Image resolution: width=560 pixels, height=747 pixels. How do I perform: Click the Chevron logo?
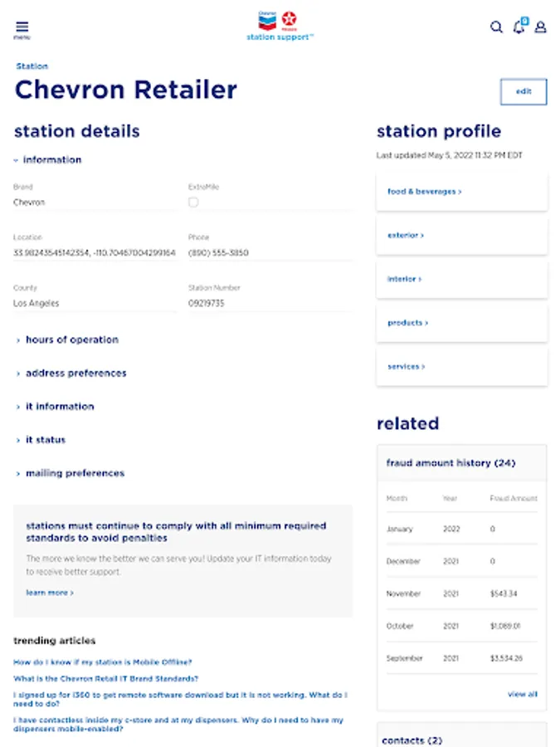coord(266,19)
